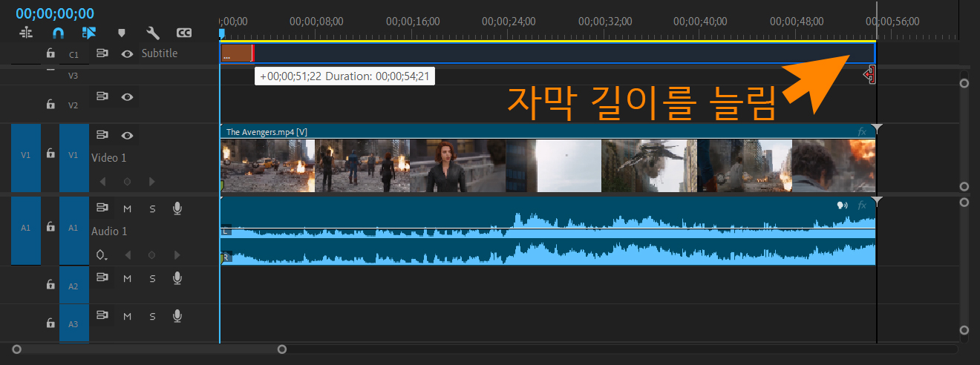Toggle V2 track output eye
980x365 pixels.
point(127,96)
